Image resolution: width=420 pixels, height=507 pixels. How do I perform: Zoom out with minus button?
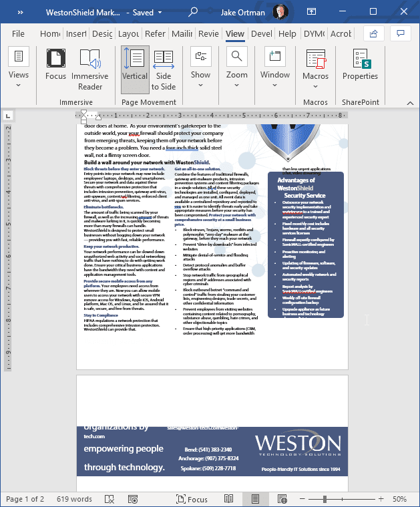coord(302,499)
